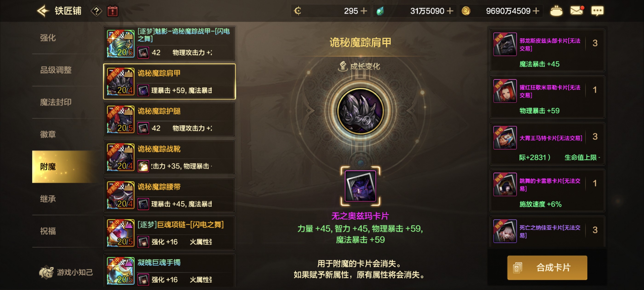Choose 猩红狂歌米菲勒卡片 card
Screen dimensions: 644x290
click(x=547, y=97)
